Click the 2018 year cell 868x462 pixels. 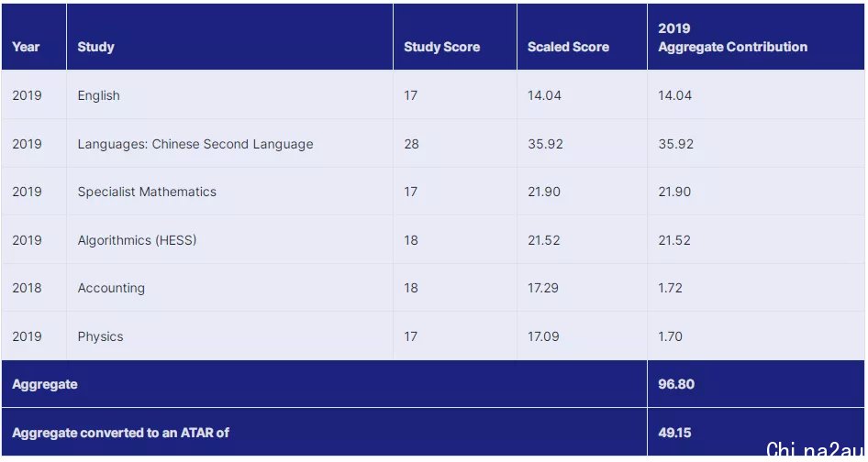tap(27, 288)
